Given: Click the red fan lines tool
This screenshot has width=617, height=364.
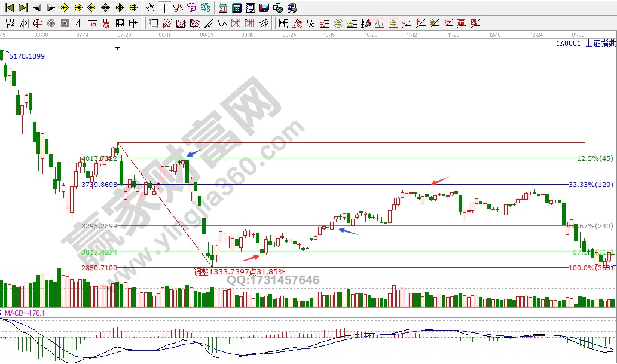Looking at the screenshot, I should tap(167, 23).
